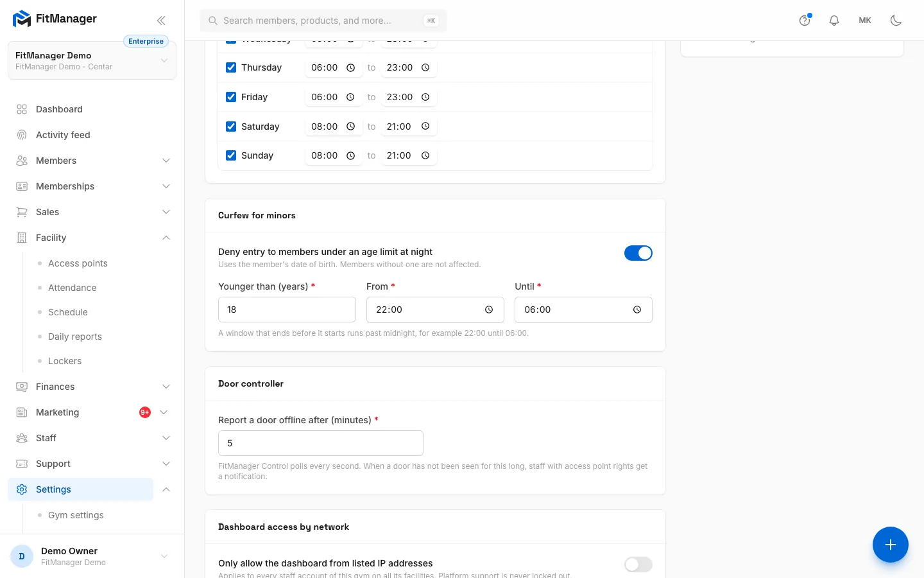Screen dimensions: 924x578
Task: Go to Attendance page
Action: [x=73, y=288]
